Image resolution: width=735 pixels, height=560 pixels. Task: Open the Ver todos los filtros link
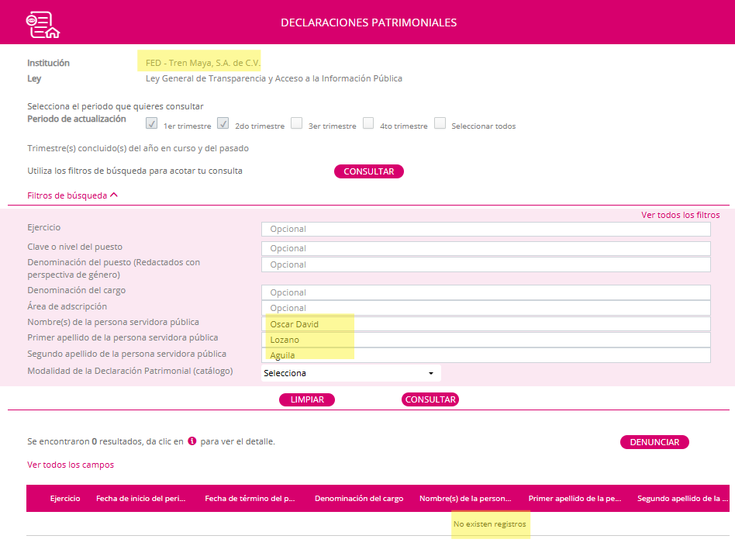click(x=680, y=215)
